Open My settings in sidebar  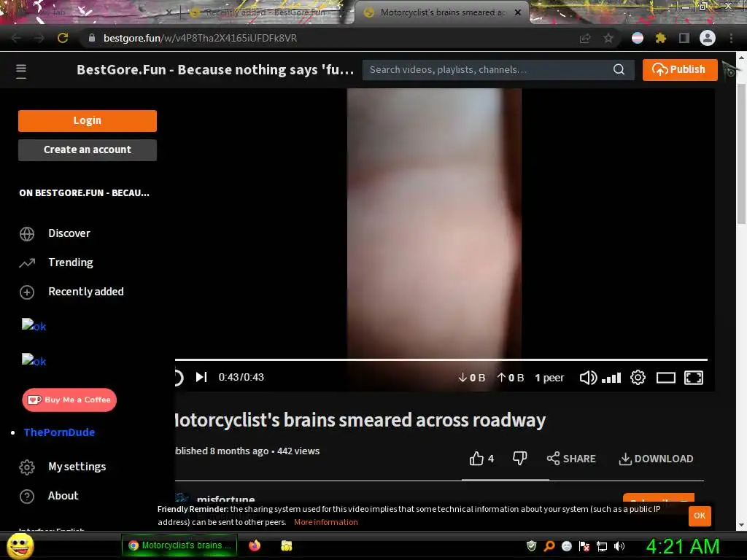pyautogui.click(x=77, y=467)
